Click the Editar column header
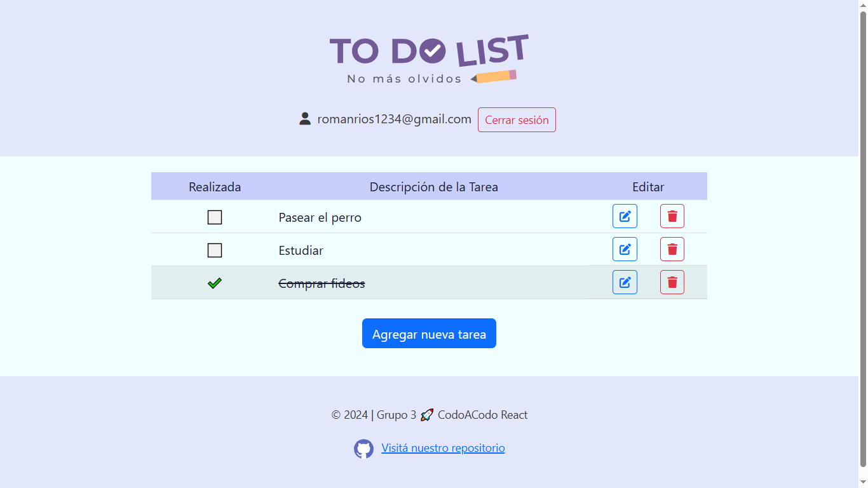 (648, 187)
